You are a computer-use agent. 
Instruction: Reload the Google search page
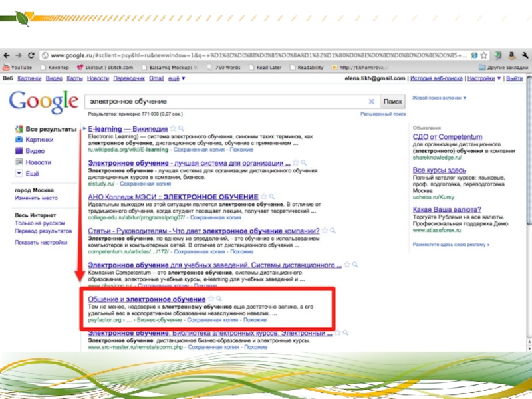click(x=31, y=55)
